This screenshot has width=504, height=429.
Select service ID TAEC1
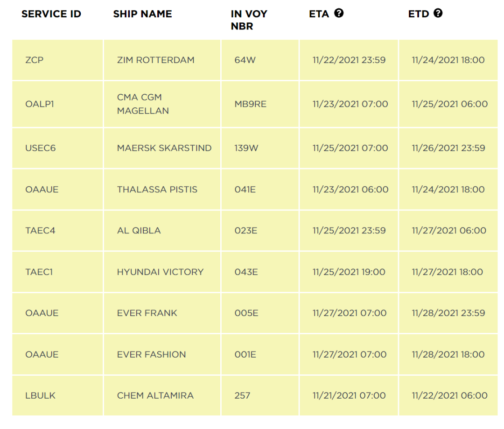click(x=39, y=273)
